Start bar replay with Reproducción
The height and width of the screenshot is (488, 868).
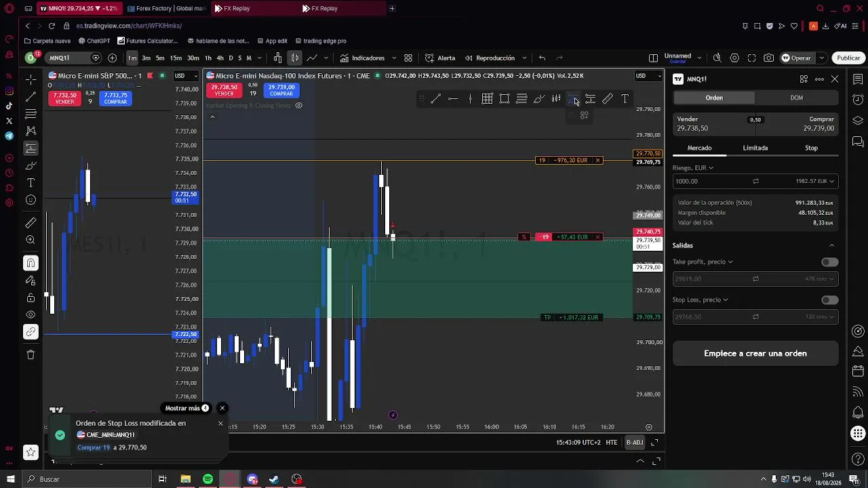pos(490,58)
